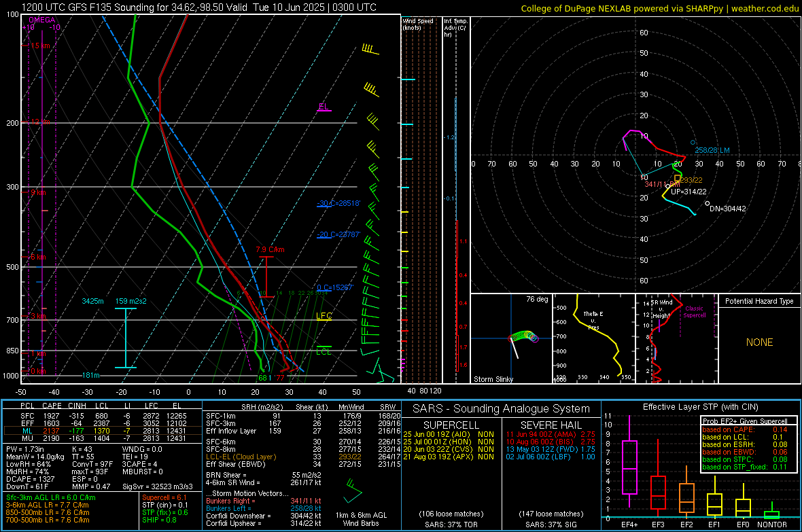Click the UP=314/22 Corfidi label
Image resolution: width=802 pixels, height=532 pixels.
click(688, 192)
